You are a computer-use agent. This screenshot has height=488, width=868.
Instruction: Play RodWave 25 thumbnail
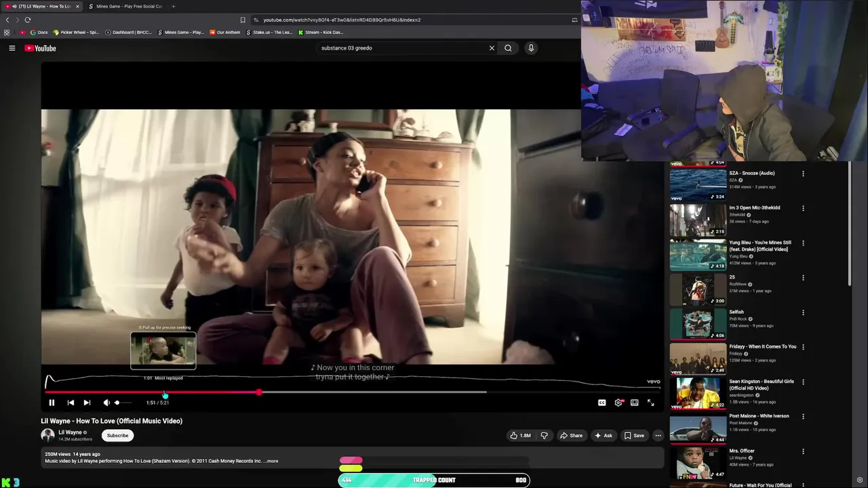pos(698,289)
